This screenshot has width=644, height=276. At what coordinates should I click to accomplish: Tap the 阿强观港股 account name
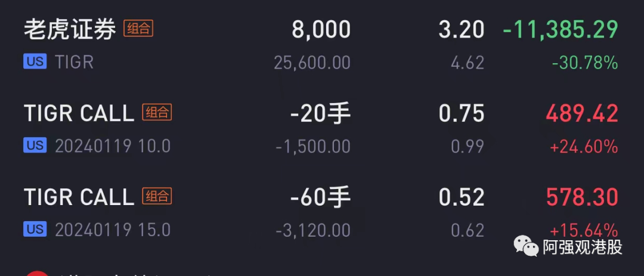pyautogui.click(x=582, y=247)
